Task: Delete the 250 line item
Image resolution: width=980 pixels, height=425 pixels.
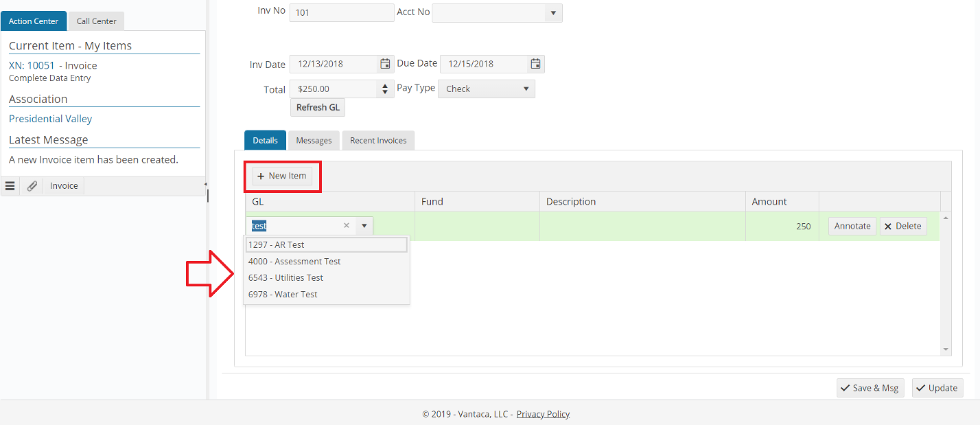Action: tap(903, 225)
